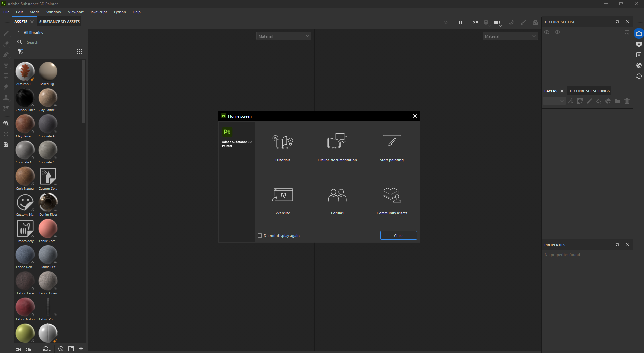This screenshot has height=353, width=644.
Task: Add a fill layer with bucket icon
Action: click(598, 101)
